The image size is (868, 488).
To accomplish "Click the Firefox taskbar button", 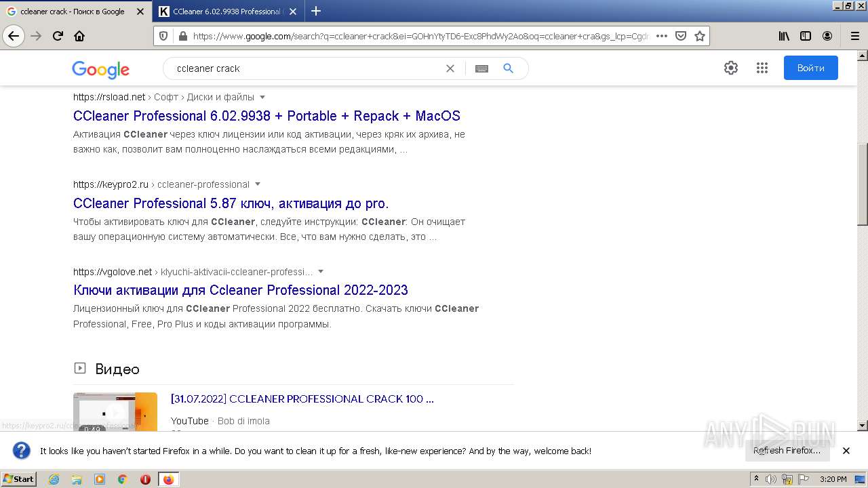I will pyautogui.click(x=168, y=479).
